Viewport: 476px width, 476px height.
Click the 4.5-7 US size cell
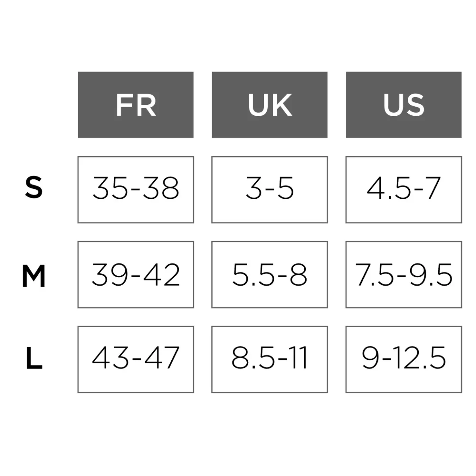404,189
